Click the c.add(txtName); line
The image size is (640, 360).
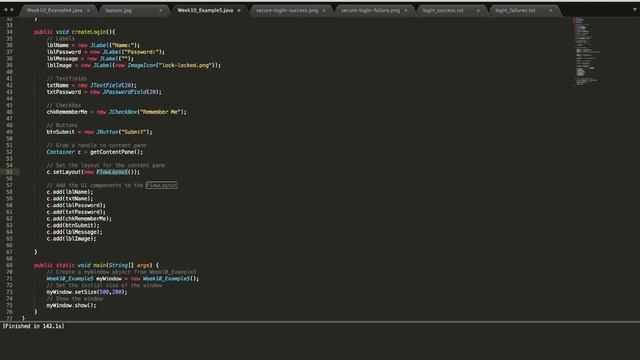pos(70,199)
